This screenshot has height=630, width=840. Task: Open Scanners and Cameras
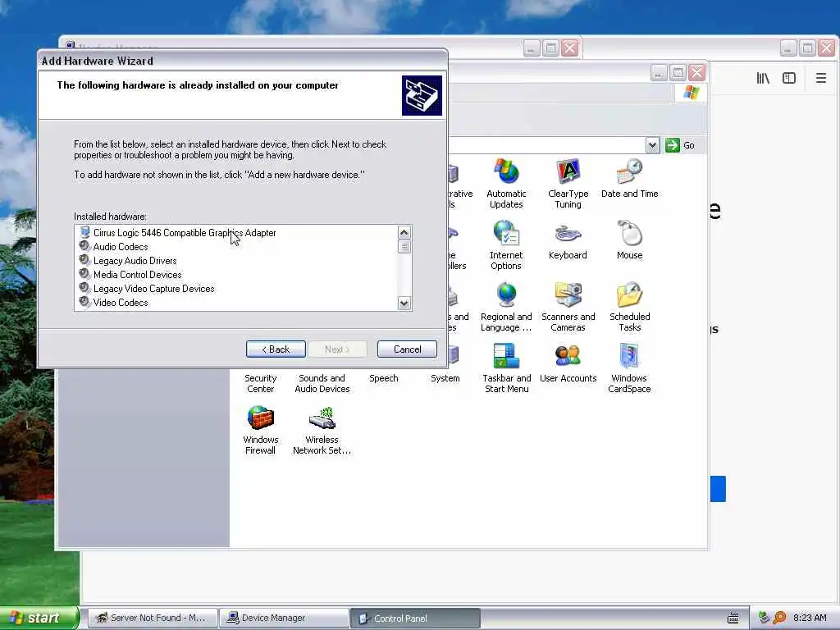pos(568,307)
